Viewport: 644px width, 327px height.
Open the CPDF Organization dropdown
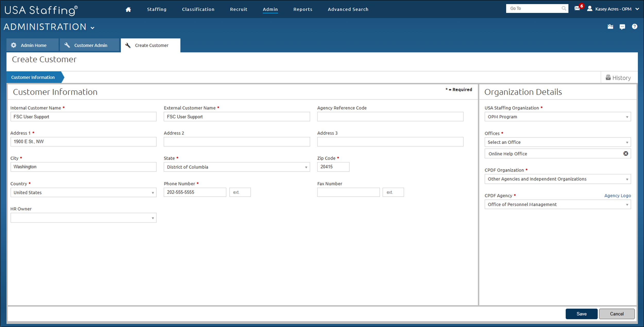[558, 179]
